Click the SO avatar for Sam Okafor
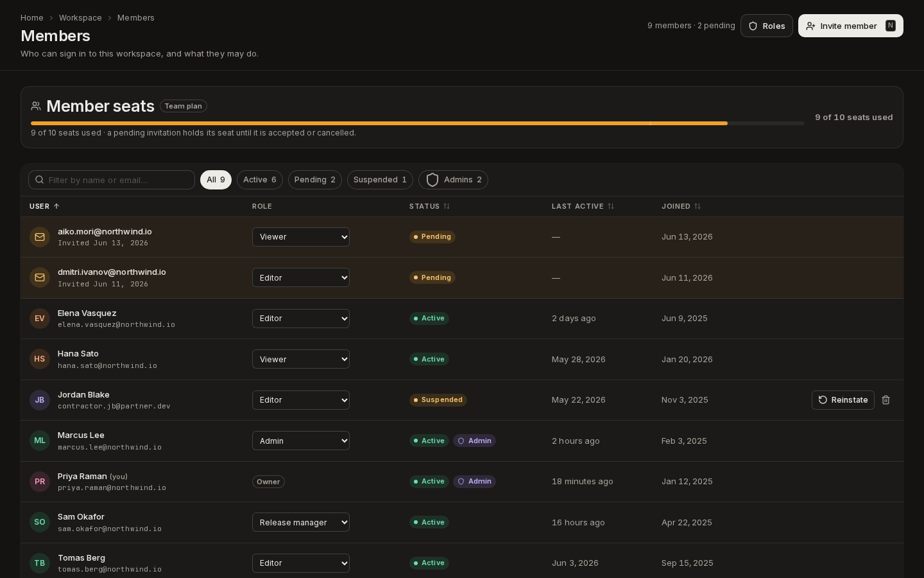 click(40, 522)
